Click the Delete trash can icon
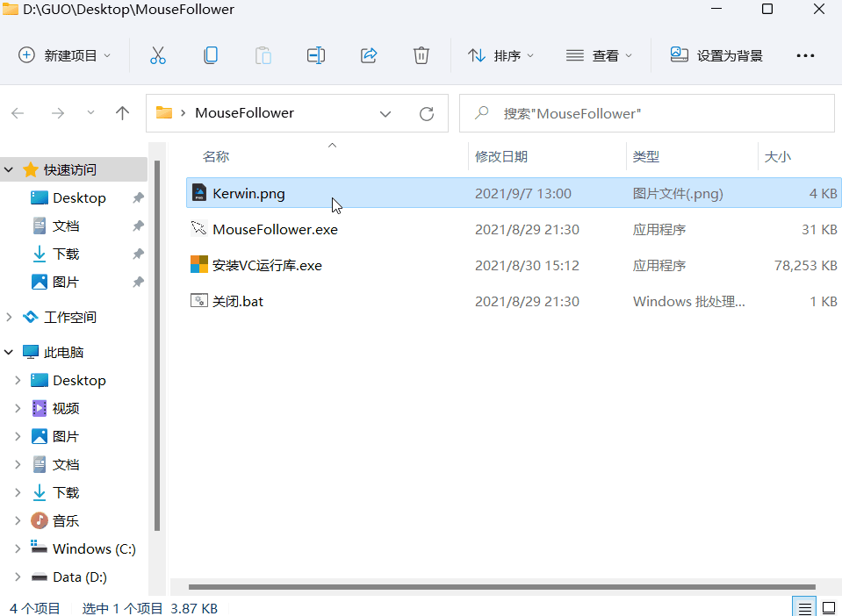Screen dimensions: 842x616 point(421,55)
